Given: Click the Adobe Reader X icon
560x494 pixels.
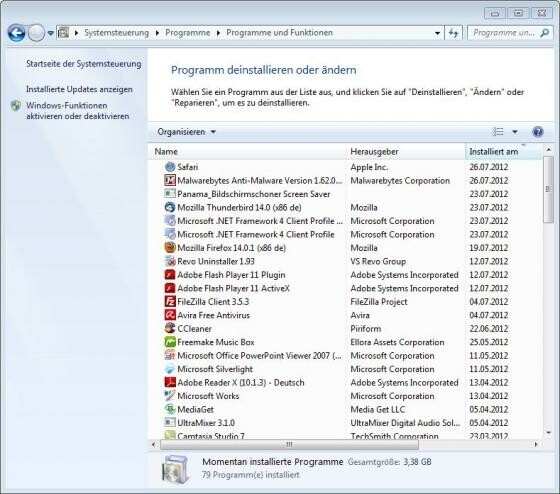Looking at the screenshot, I should (170, 382).
